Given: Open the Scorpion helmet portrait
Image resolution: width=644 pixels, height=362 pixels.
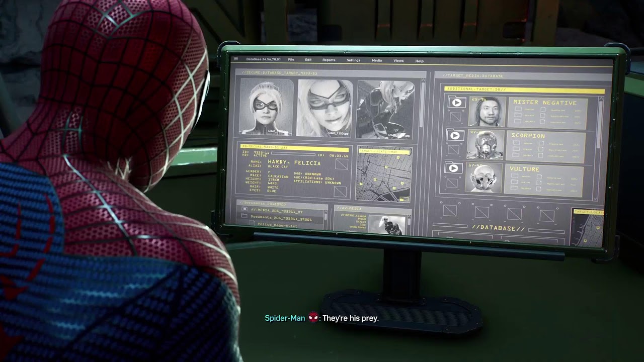Looking at the screenshot, I should click(x=486, y=144).
